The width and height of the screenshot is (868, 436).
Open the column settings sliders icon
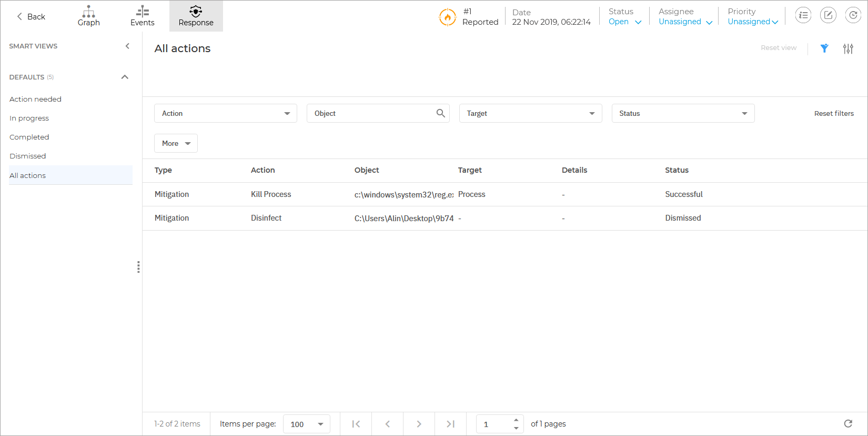[848, 48]
